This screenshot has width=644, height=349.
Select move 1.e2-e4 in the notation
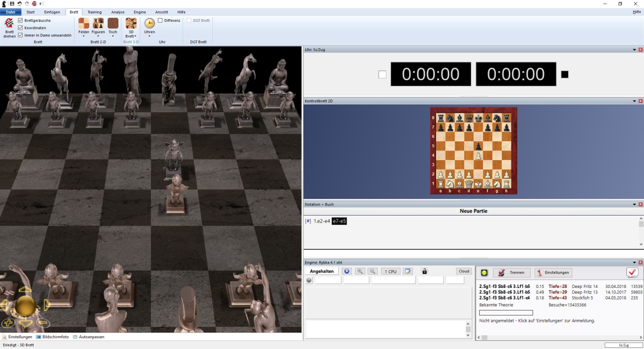point(322,221)
